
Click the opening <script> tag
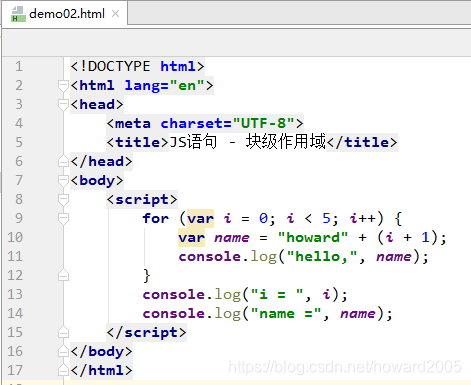coord(142,199)
